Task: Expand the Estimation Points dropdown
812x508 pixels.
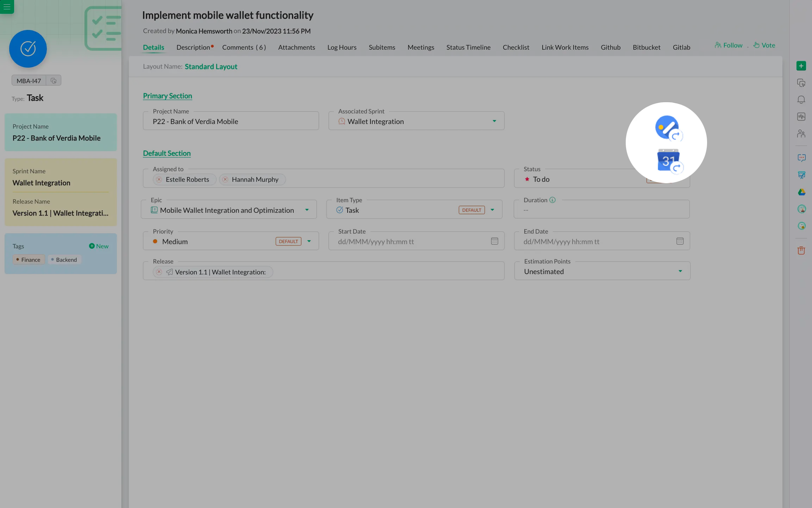Action: pos(680,271)
